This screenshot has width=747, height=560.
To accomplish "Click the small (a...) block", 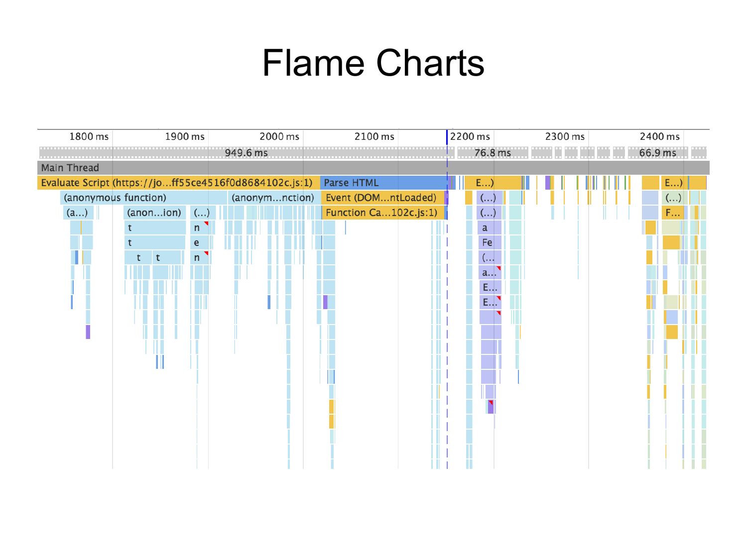I will coord(78,213).
